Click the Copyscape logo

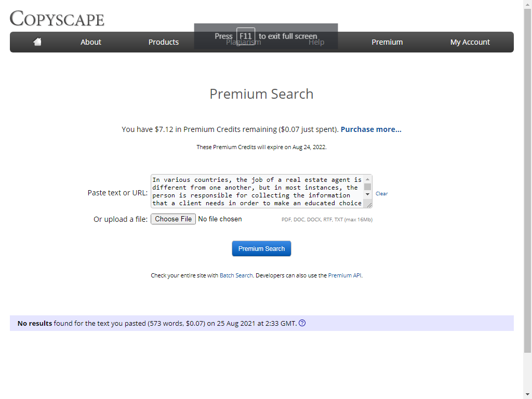[57, 18]
